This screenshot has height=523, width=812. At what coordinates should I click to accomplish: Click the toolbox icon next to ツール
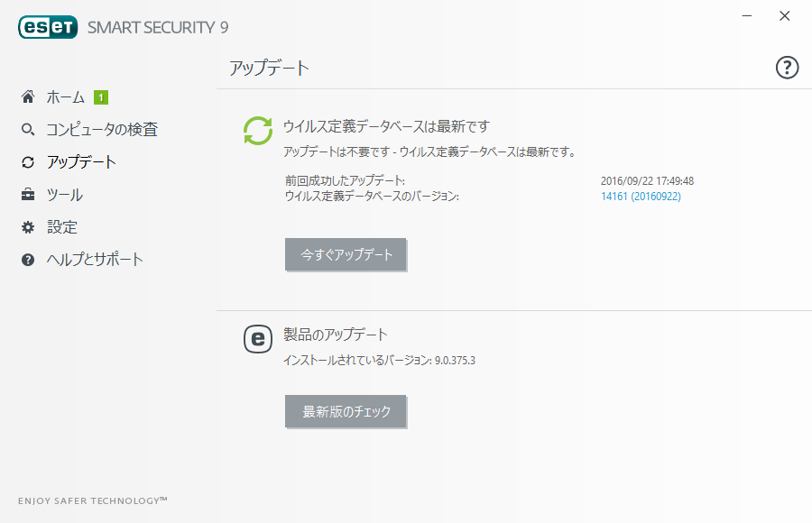[28, 195]
